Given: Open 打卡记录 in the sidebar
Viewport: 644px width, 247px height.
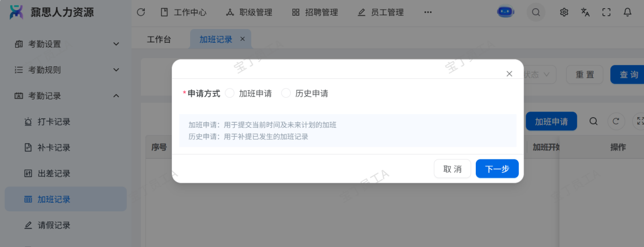Looking at the screenshot, I should click(54, 122).
